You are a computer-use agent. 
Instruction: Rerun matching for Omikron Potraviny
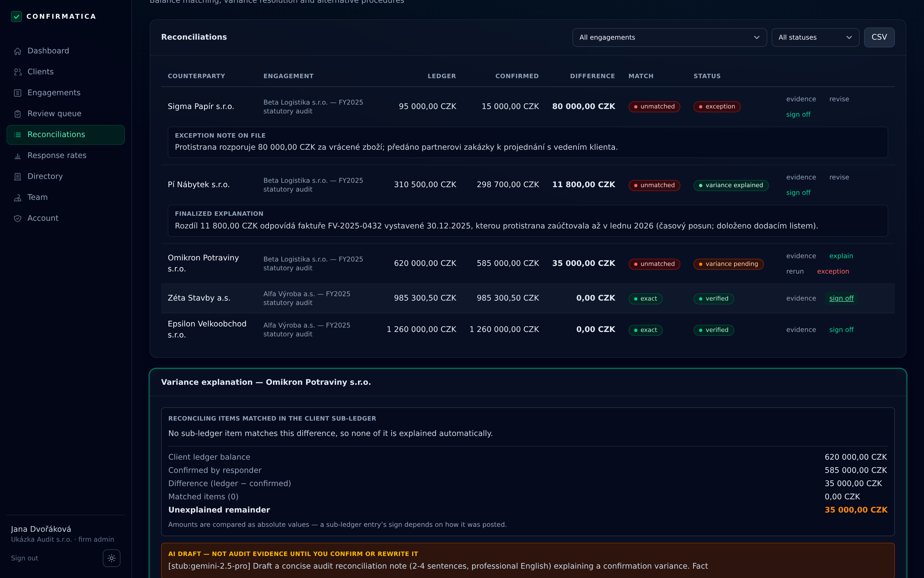click(x=794, y=271)
